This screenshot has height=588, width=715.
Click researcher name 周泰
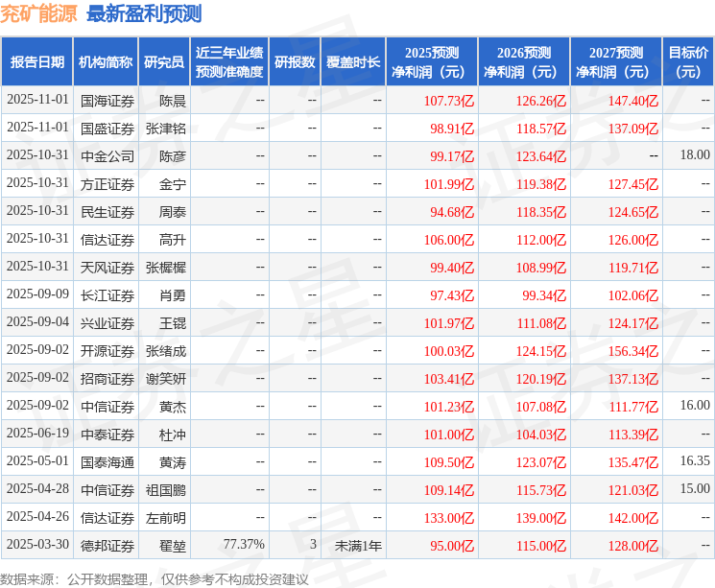click(173, 212)
